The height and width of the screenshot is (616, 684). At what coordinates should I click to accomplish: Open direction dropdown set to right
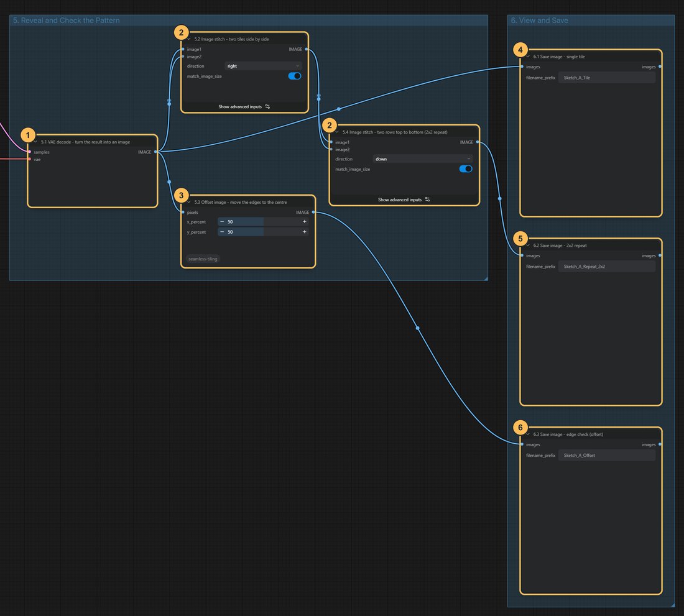(264, 66)
